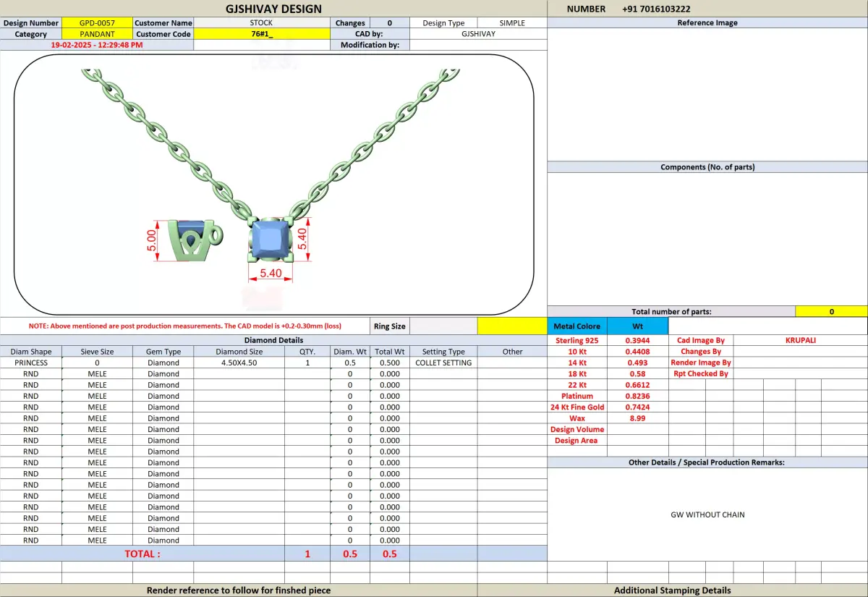Click the Rpt Checked By label

[x=700, y=374]
